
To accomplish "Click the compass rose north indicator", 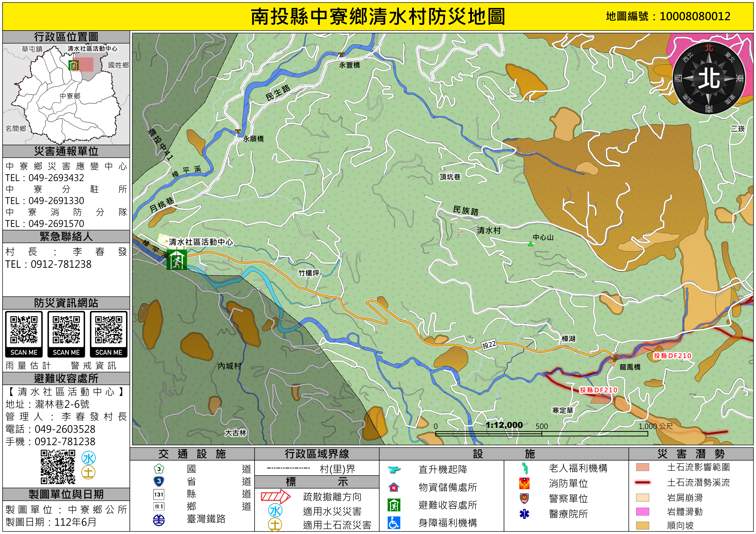I will [x=709, y=78].
